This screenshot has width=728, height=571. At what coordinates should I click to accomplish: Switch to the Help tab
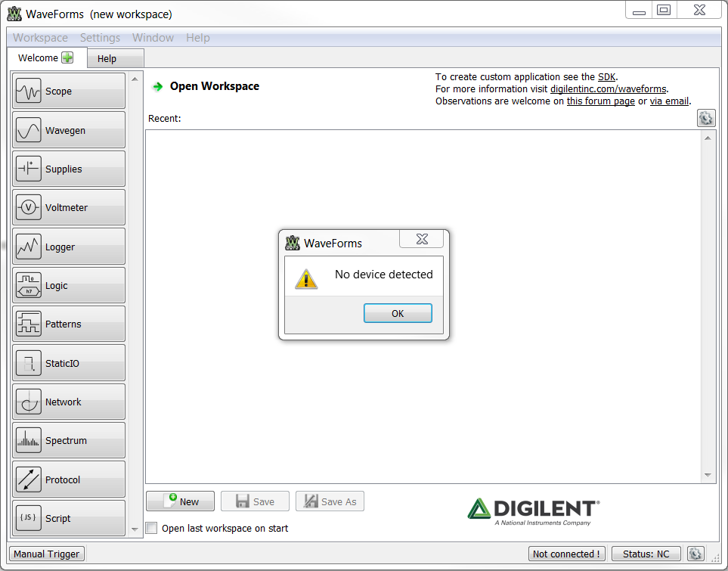point(115,58)
